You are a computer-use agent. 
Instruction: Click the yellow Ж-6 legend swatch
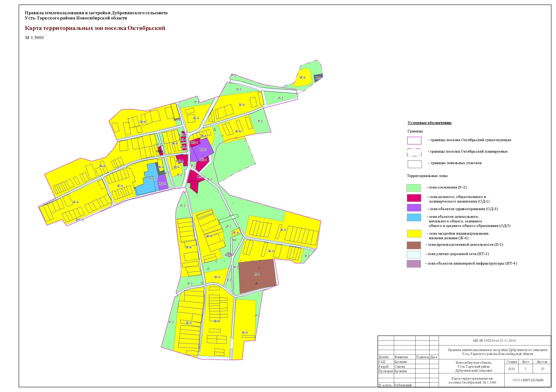[414, 234]
